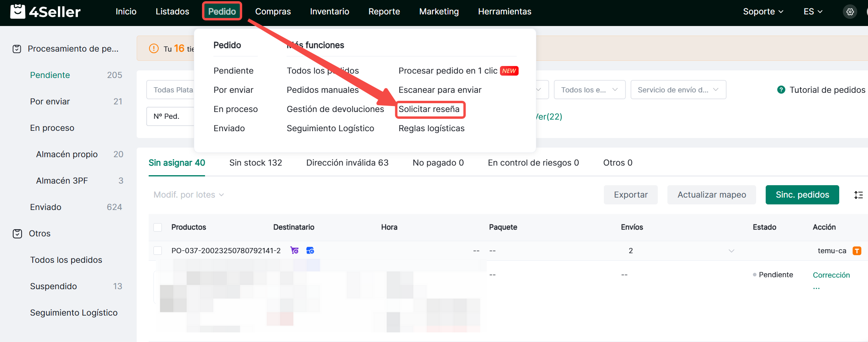Select Solicitar reseña from the menu

point(429,109)
